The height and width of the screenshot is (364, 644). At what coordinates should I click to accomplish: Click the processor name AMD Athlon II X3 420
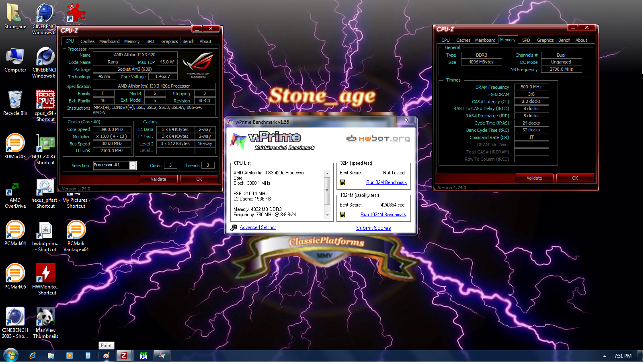135,55
